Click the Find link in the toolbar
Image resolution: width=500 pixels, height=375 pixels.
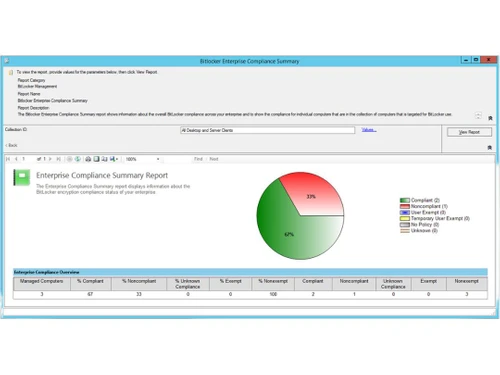click(198, 159)
